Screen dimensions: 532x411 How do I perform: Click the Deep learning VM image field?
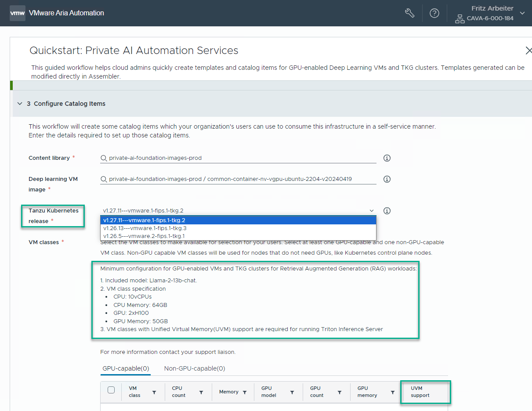(238, 179)
